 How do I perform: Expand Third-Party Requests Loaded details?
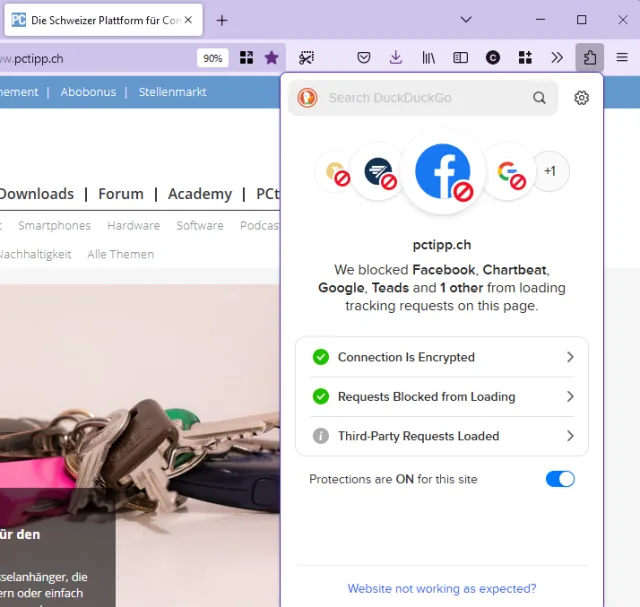(x=442, y=436)
